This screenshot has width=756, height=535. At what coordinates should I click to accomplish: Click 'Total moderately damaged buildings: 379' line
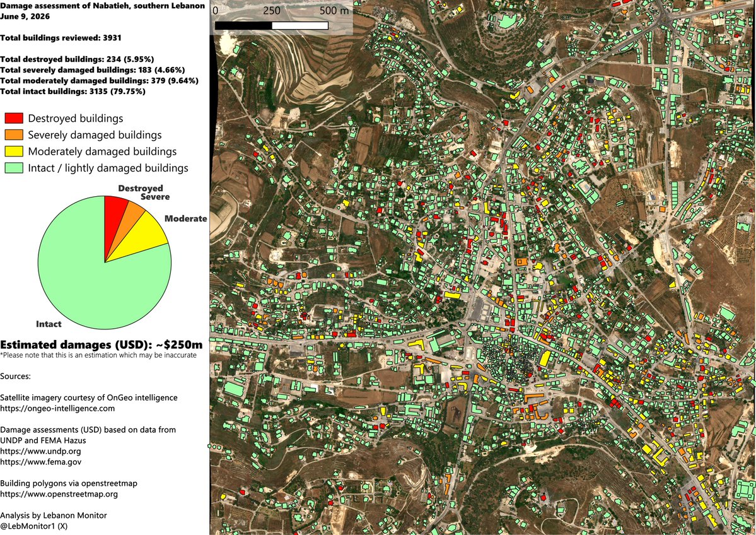100,81
